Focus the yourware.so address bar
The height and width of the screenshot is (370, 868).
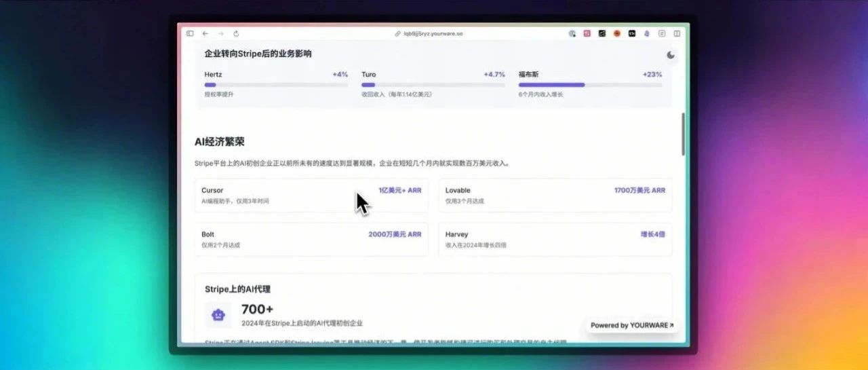click(433, 33)
